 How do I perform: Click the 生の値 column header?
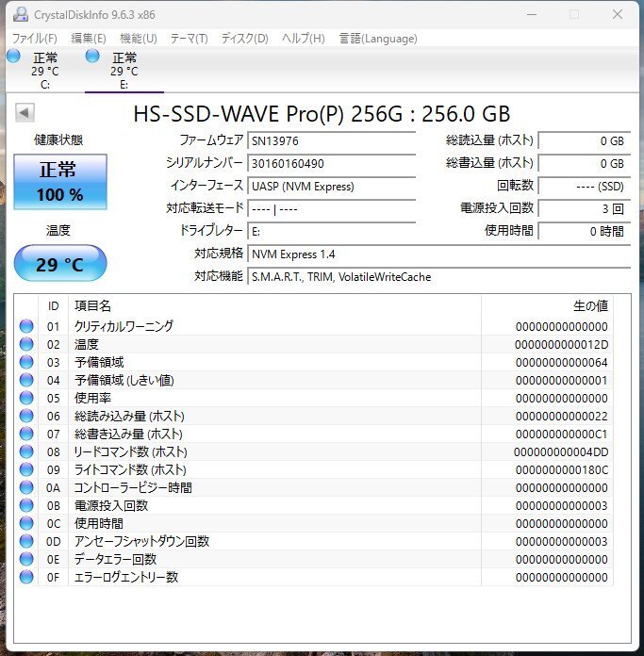[547, 305]
